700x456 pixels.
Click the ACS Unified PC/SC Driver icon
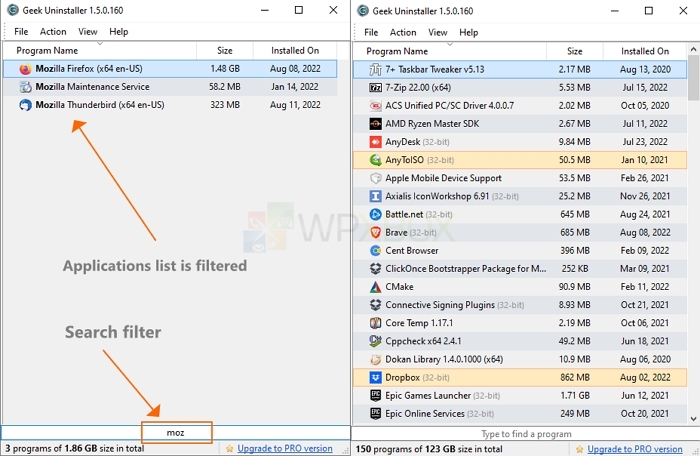(375, 106)
